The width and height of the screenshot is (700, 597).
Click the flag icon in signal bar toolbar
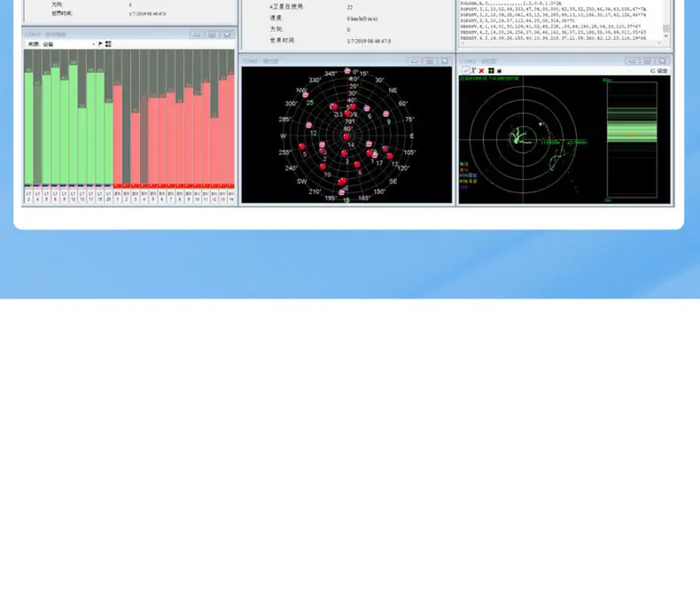pyautogui.click(x=100, y=43)
